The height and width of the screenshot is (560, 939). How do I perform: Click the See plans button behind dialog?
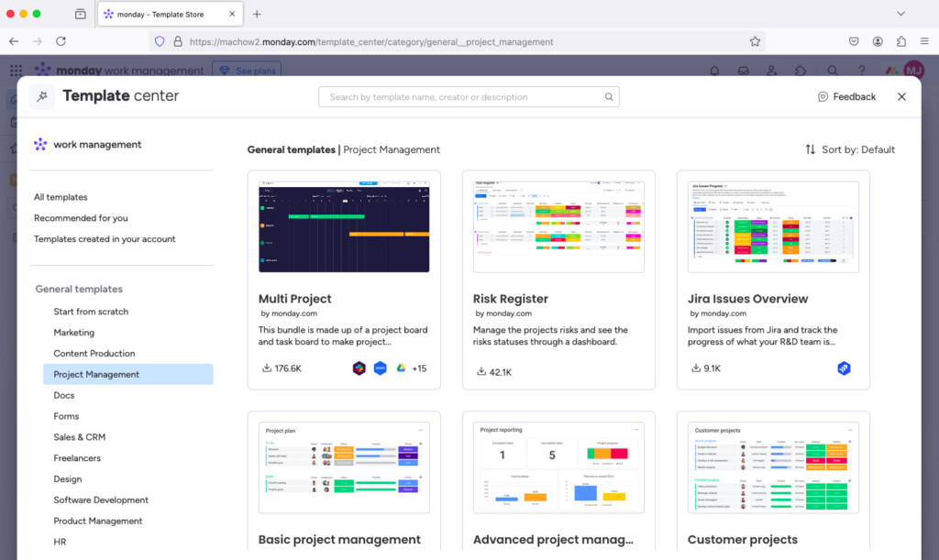tap(247, 71)
